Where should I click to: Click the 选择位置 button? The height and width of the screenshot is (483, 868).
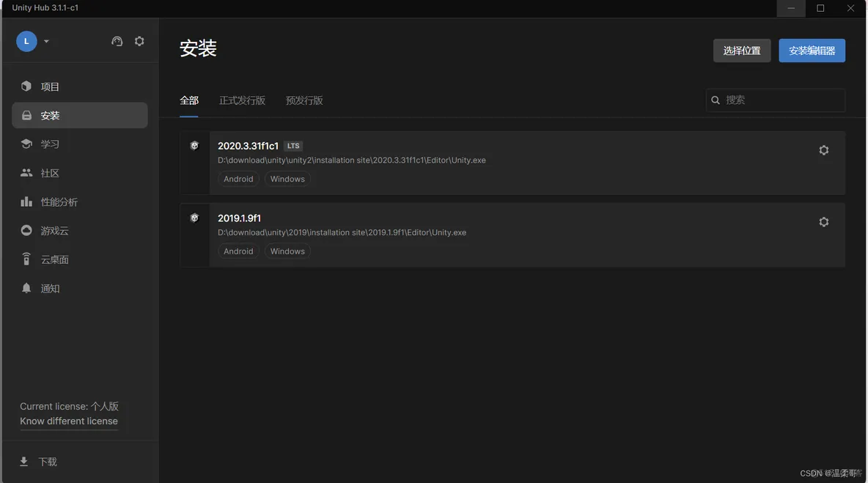pyautogui.click(x=741, y=51)
